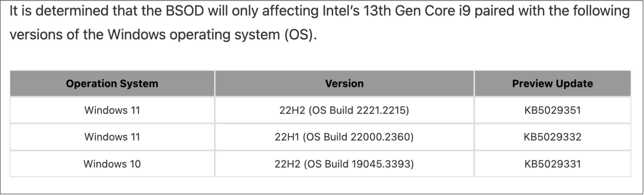Select the KB5029331 preview update cell

coord(552,164)
